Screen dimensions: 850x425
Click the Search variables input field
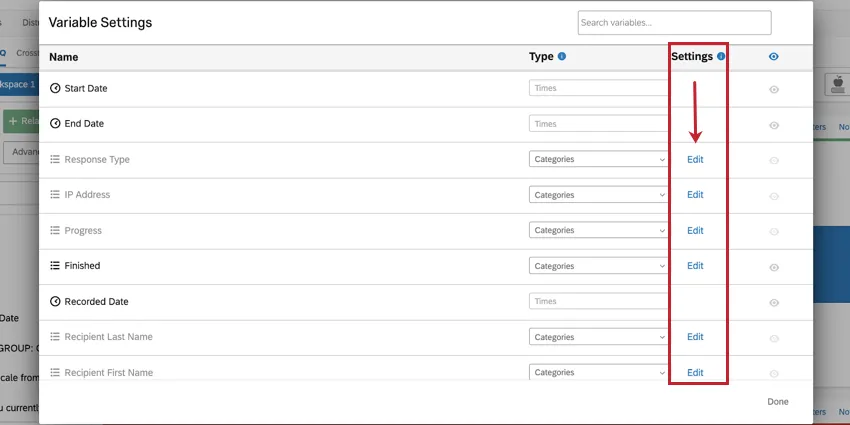point(674,23)
